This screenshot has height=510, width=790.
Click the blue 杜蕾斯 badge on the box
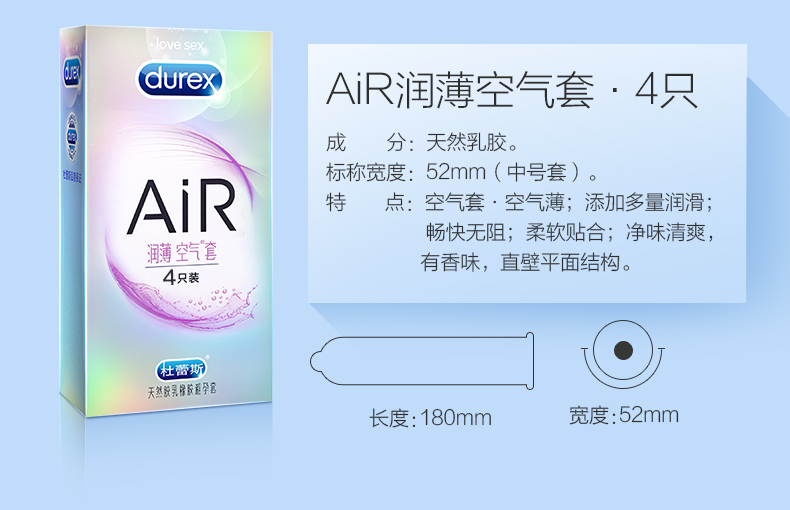point(181,370)
